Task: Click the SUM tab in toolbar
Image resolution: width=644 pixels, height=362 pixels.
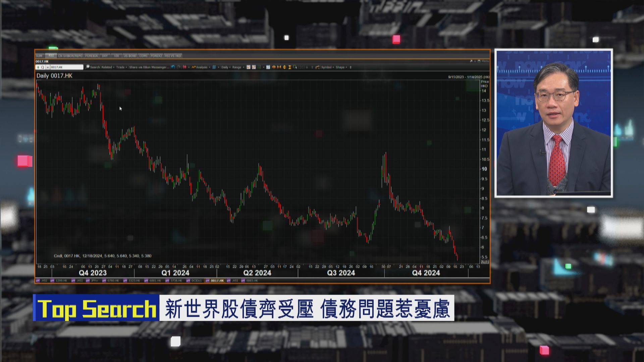Action: click(x=39, y=56)
